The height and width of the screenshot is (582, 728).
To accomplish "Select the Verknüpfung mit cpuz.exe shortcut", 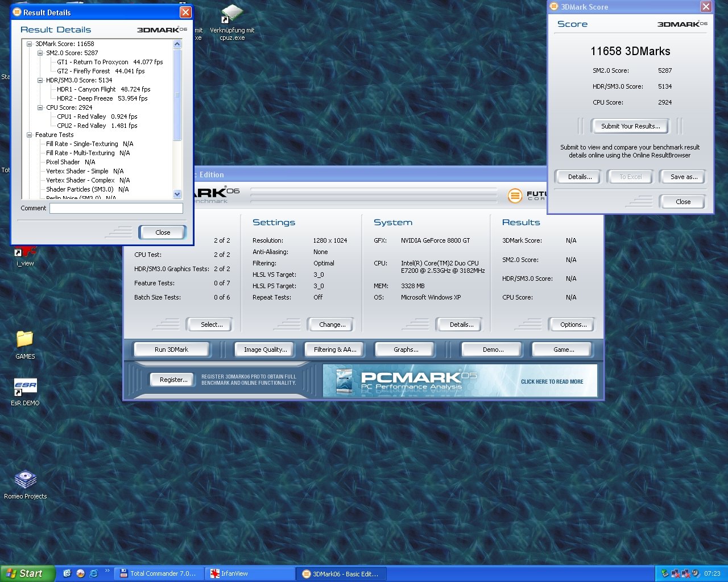I will [232, 23].
